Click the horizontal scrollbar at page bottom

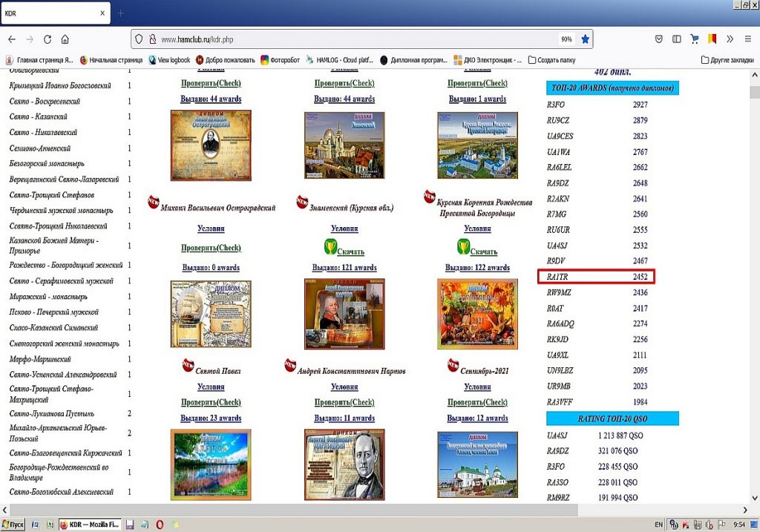[x=371, y=510]
